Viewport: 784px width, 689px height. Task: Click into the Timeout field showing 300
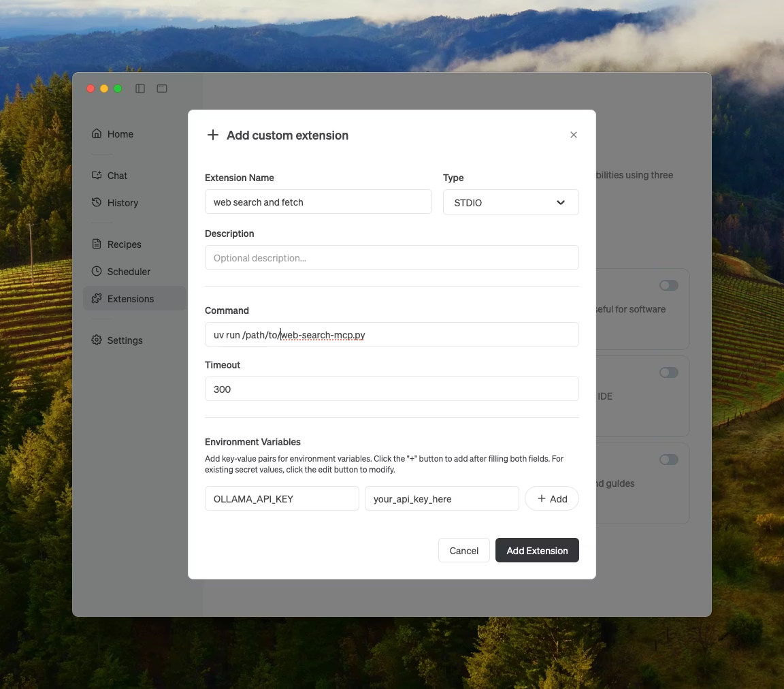click(x=391, y=389)
